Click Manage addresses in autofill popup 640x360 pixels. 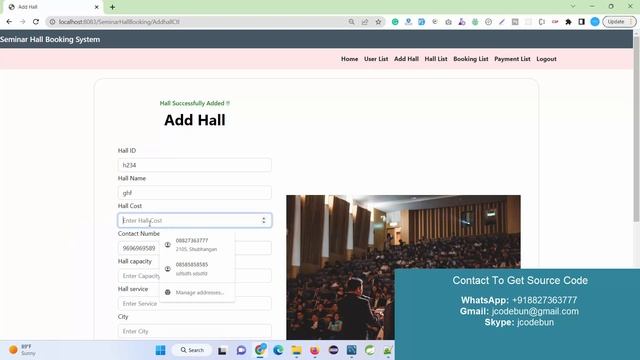(x=197, y=292)
